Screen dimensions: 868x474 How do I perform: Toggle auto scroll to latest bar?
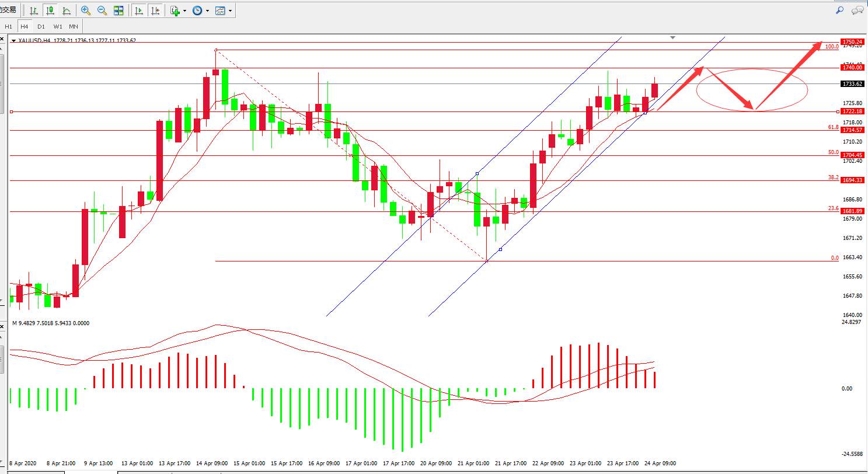pyautogui.click(x=139, y=11)
